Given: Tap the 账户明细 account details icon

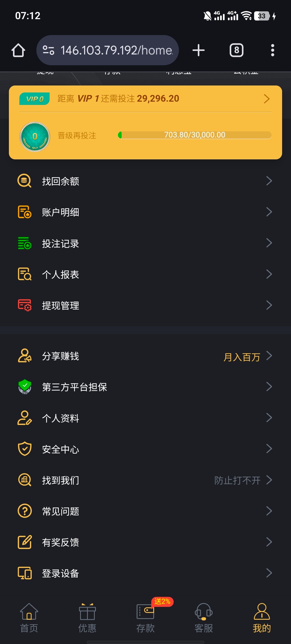Looking at the screenshot, I should pos(25,212).
